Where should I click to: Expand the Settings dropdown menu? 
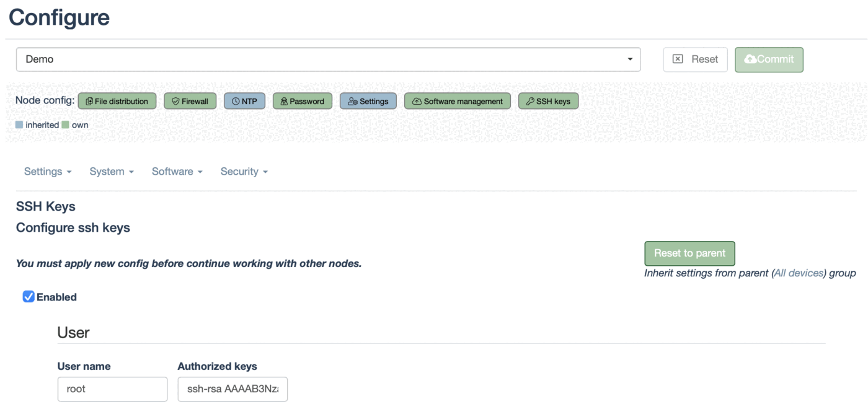point(48,172)
